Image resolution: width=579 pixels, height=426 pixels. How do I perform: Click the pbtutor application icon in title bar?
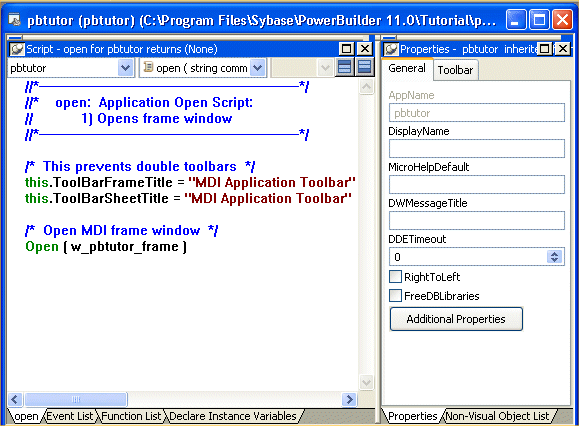pos(14,19)
